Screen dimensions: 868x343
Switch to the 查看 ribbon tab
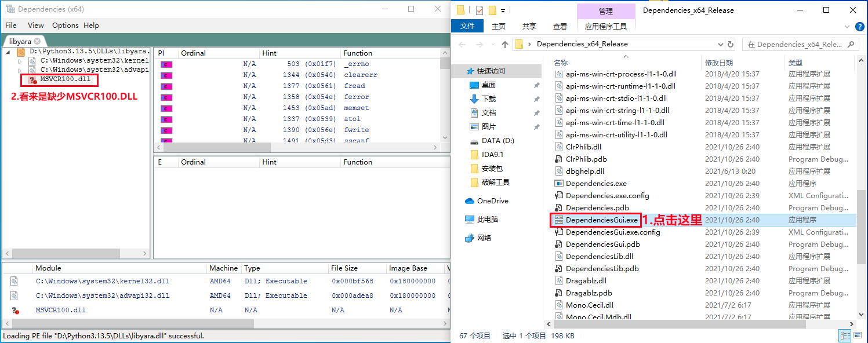560,26
